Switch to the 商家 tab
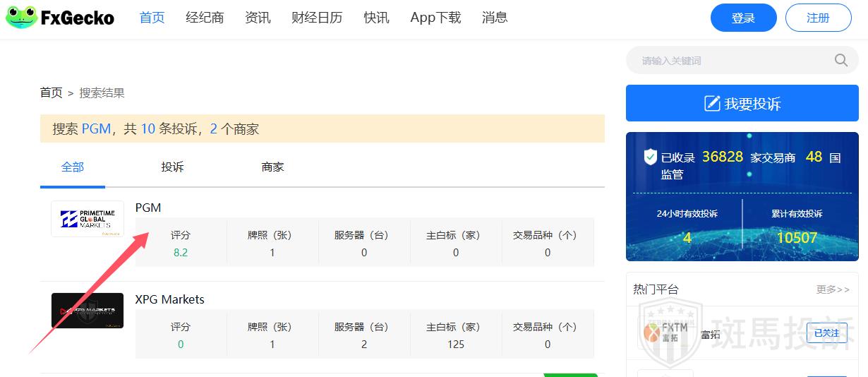Image resolution: width=868 pixels, height=377 pixels. (272, 167)
